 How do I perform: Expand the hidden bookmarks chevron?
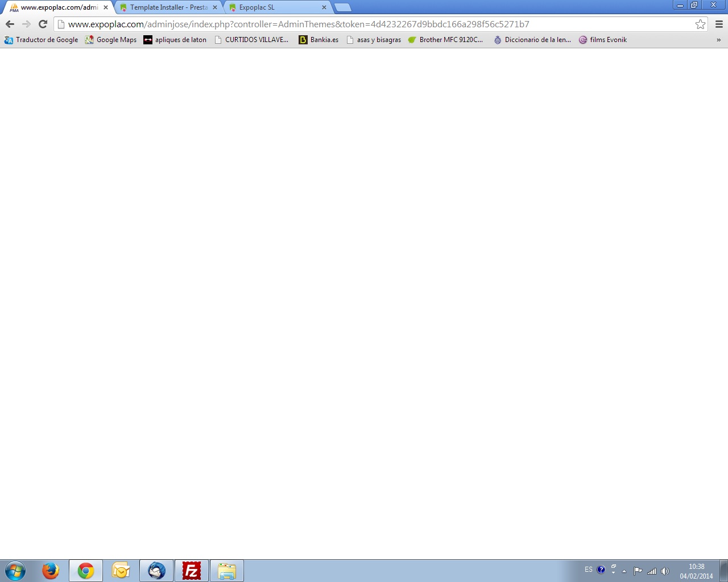pos(719,40)
